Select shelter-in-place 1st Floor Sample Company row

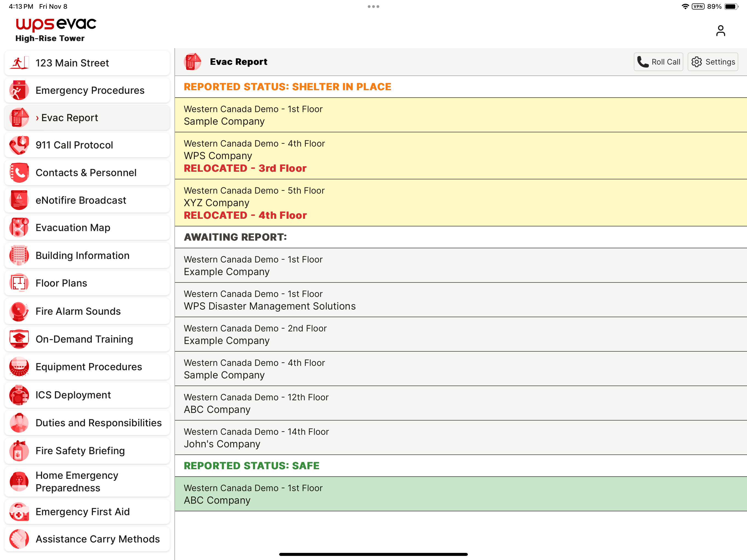461,115
